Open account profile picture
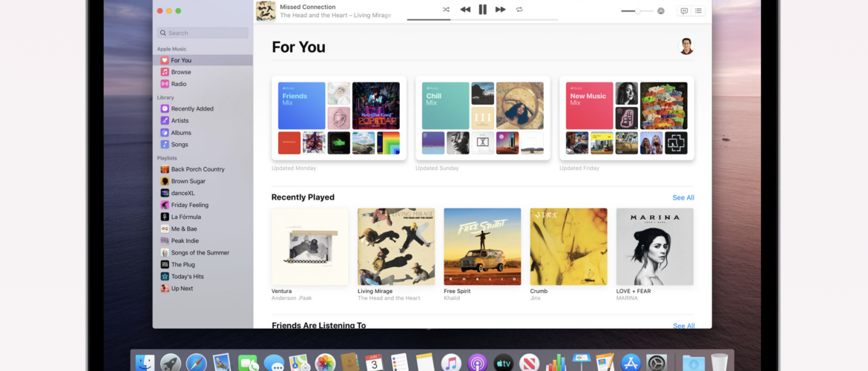The height and width of the screenshot is (371, 868). [686, 47]
